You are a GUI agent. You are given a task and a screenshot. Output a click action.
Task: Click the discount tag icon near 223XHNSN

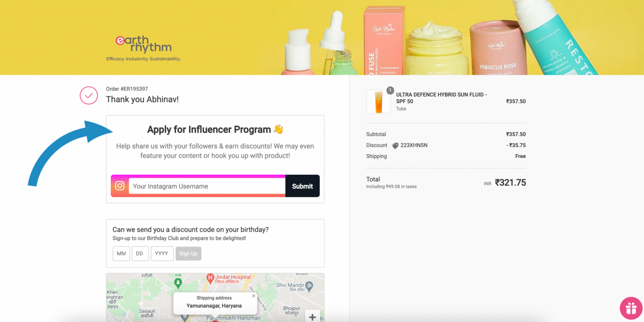tap(395, 145)
